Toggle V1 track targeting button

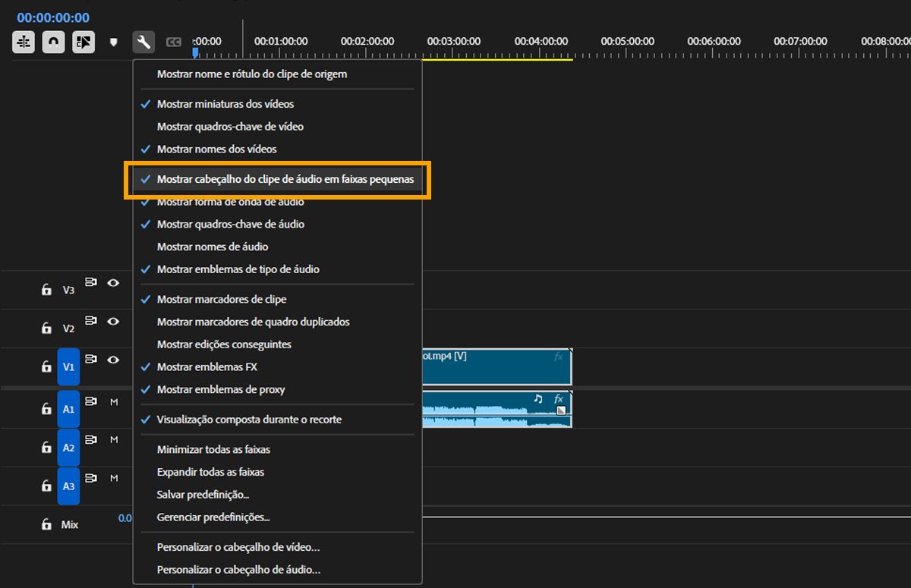pos(68,366)
